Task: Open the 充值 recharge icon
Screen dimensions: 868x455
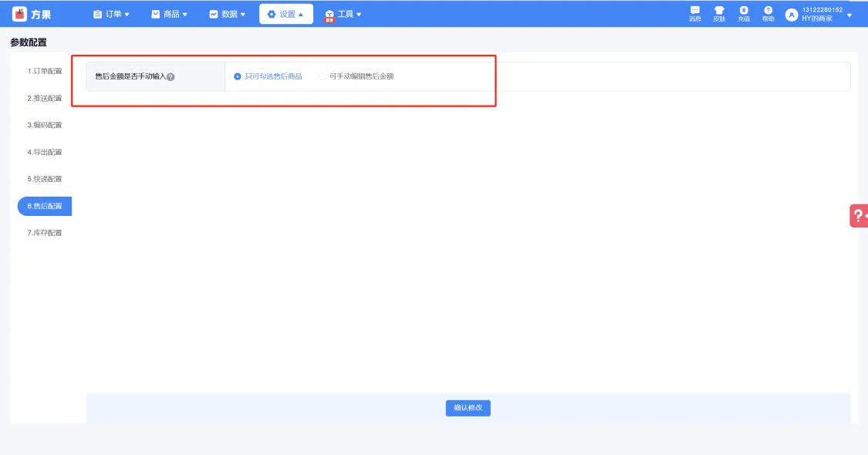Action: (x=744, y=14)
